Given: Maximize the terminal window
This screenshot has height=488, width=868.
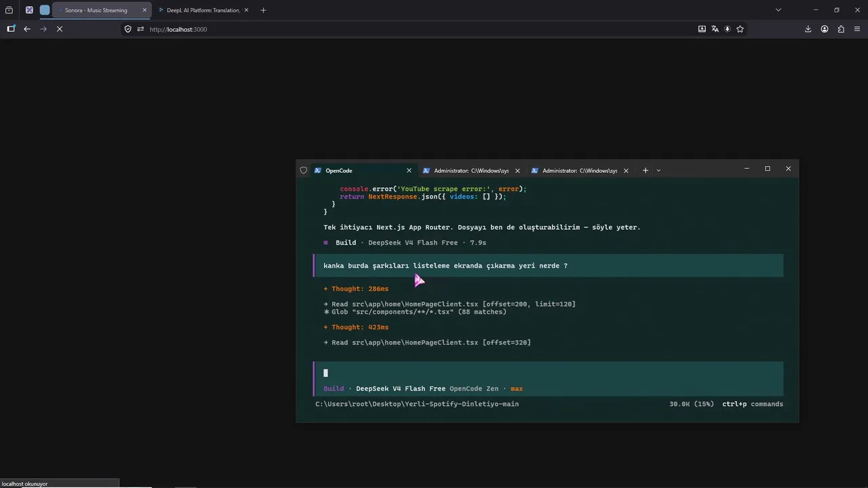Looking at the screenshot, I should pos(768,169).
